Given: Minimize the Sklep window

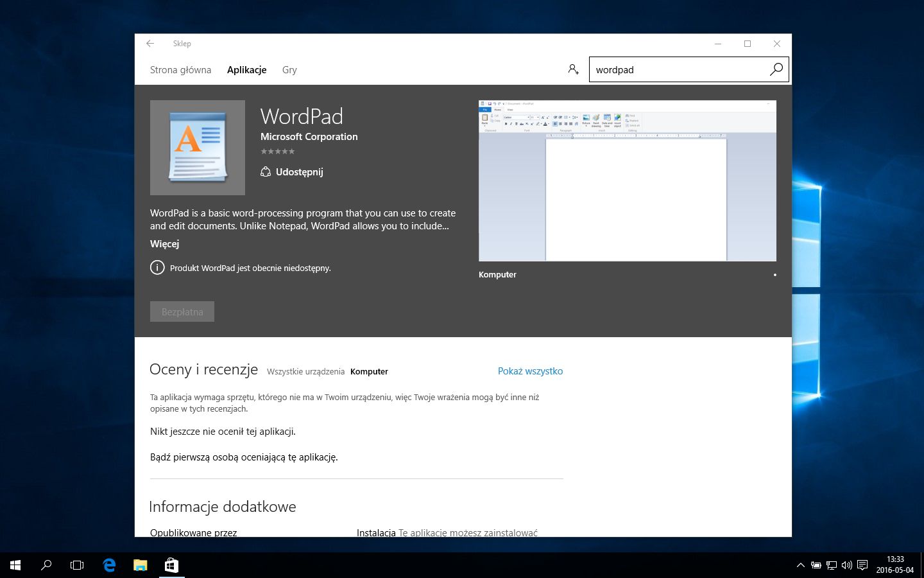Looking at the screenshot, I should (718, 44).
